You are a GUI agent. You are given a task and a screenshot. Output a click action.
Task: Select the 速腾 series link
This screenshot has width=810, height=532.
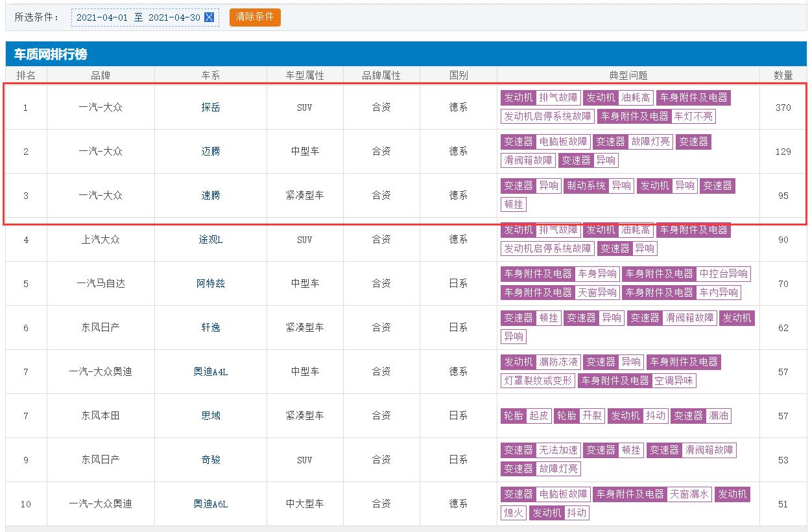coord(211,196)
